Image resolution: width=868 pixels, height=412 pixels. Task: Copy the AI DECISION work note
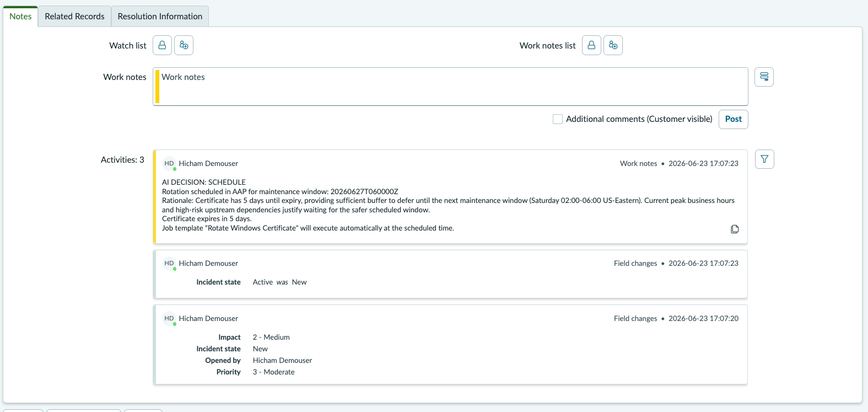tap(735, 229)
